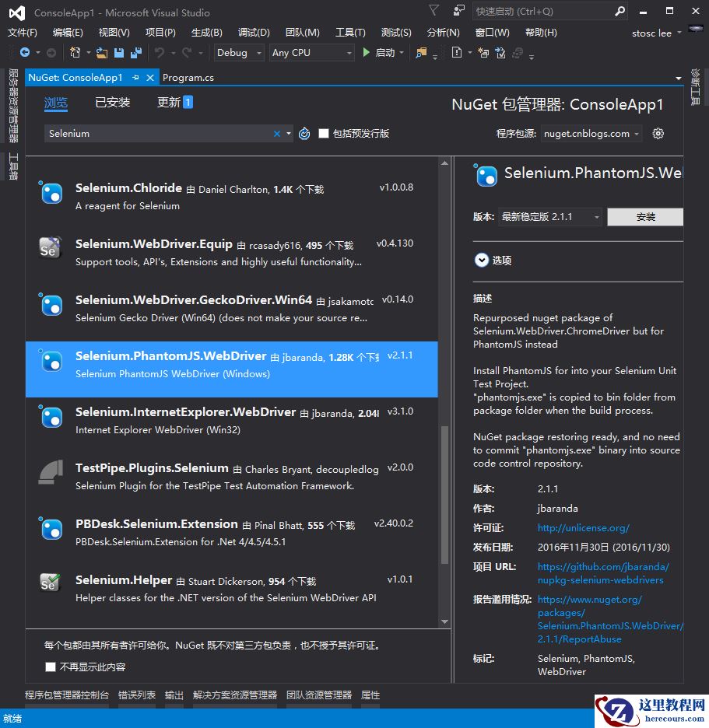Expand the options chevron in details pane
This screenshot has width=709, height=728.
click(481, 260)
